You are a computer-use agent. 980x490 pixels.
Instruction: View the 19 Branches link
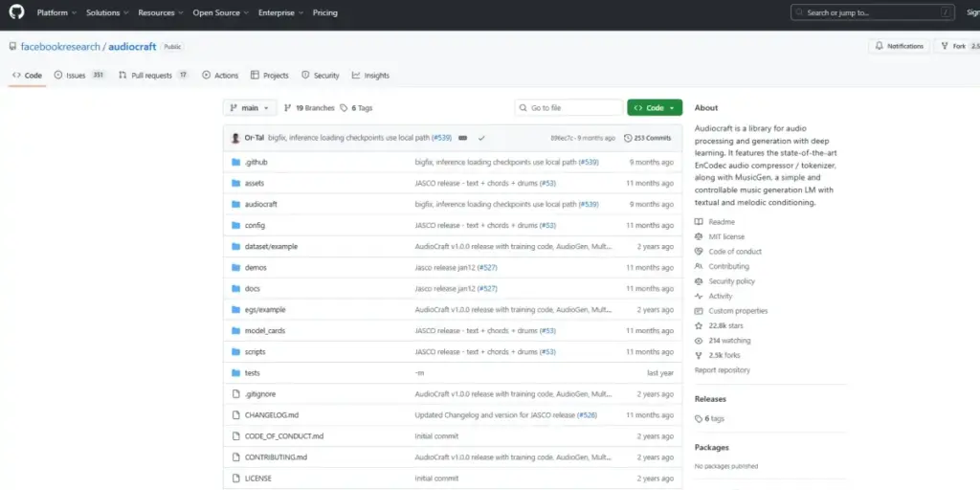pos(309,107)
